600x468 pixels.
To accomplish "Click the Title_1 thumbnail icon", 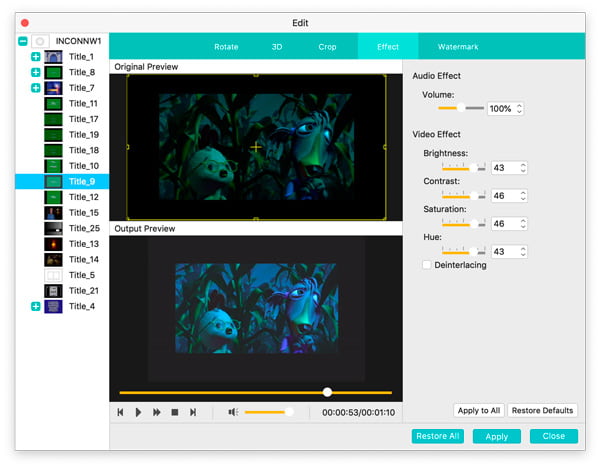I will [53, 57].
